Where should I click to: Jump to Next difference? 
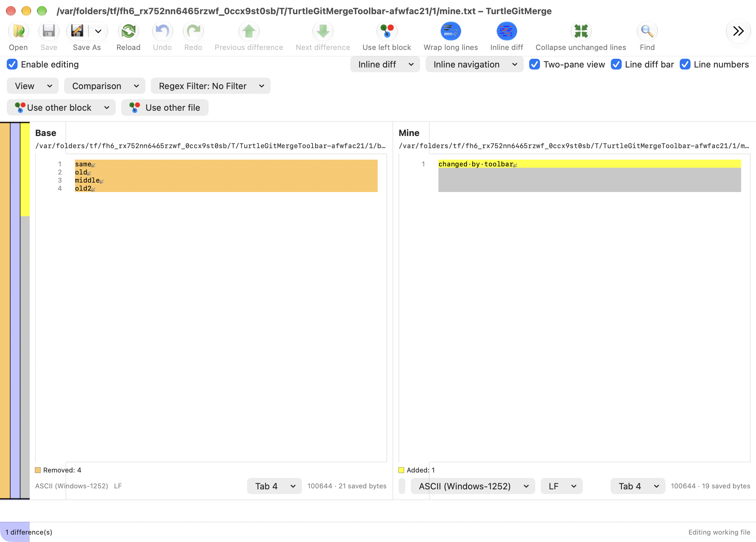[323, 31]
